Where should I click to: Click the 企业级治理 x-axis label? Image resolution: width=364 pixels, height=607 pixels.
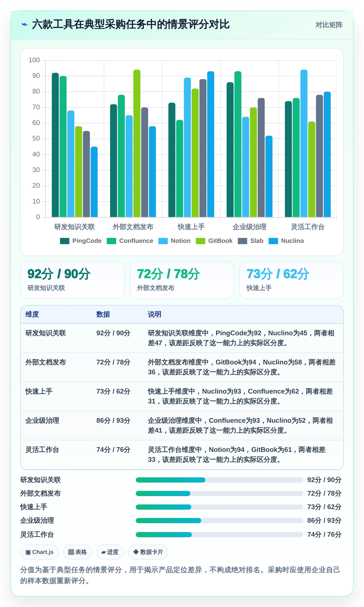tap(250, 227)
